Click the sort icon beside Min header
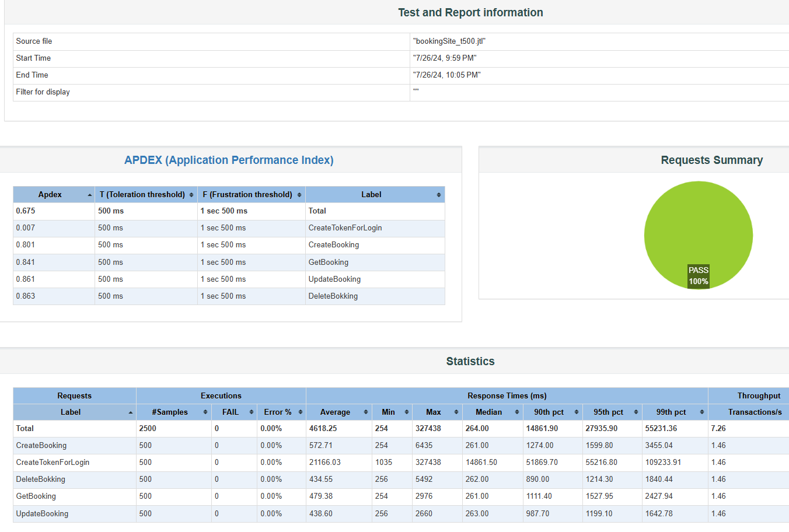Image resolution: width=789 pixels, height=532 pixels. [407, 412]
